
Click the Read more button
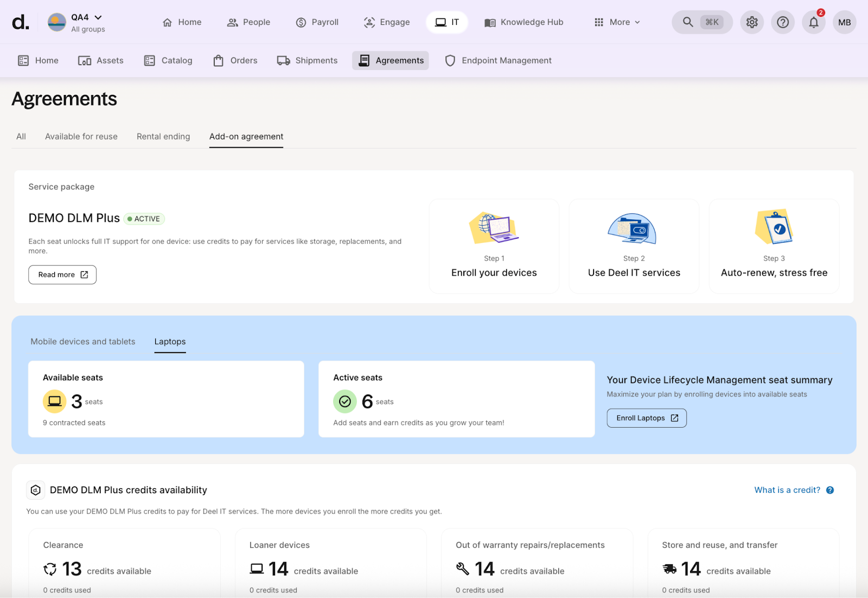click(62, 275)
